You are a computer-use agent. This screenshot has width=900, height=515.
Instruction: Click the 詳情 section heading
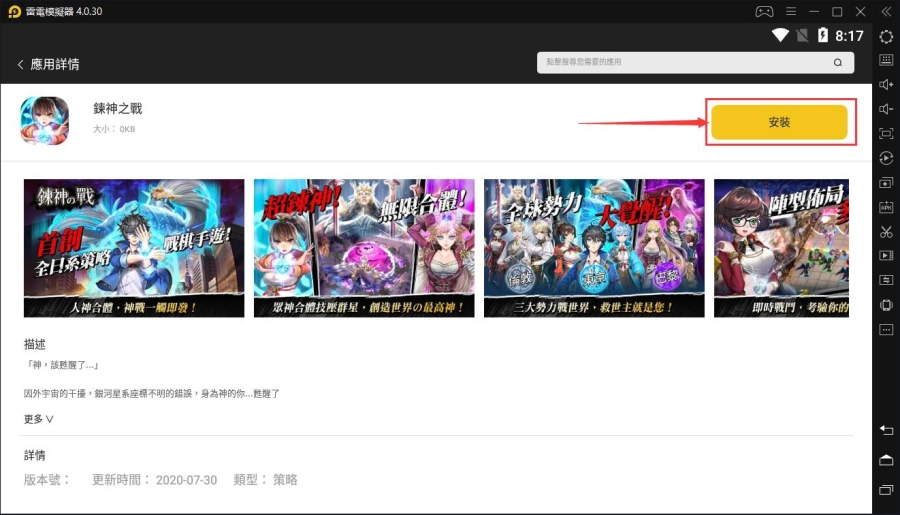[x=34, y=455]
